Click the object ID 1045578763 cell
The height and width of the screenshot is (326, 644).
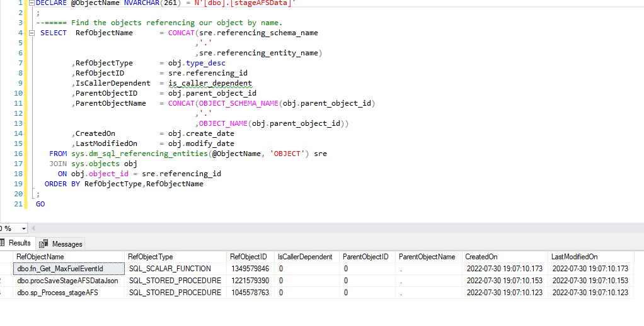[x=251, y=293]
